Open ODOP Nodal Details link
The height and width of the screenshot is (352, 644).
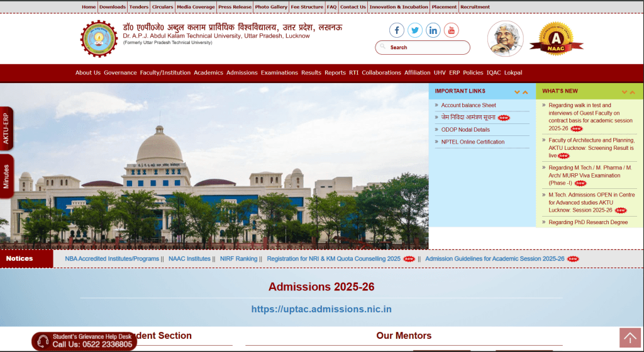tap(465, 130)
